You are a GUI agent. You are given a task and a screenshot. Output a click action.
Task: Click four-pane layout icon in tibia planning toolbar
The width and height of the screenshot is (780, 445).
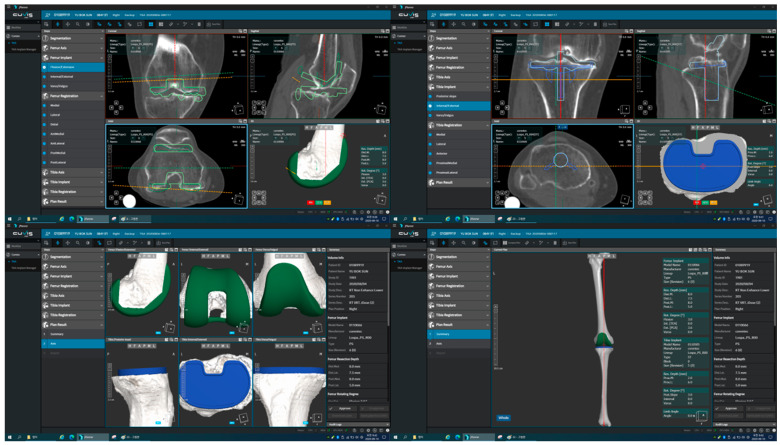click(546, 24)
